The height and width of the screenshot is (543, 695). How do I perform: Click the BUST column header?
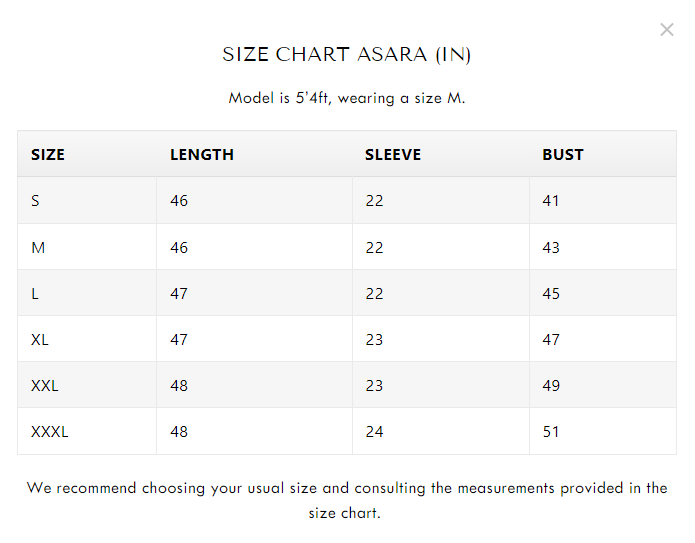coord(563,155)
